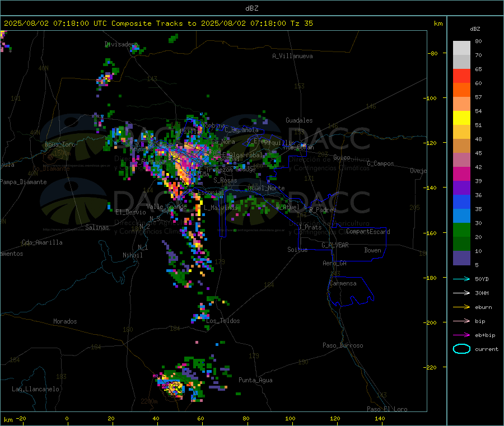This screenshot has height=426, width=504.
Task: Click the L_Malvinas map label
Action: 221,208
